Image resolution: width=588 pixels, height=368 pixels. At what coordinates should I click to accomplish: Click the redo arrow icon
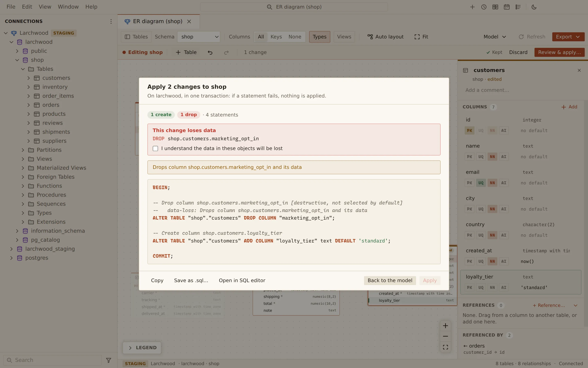pos(226,52)
